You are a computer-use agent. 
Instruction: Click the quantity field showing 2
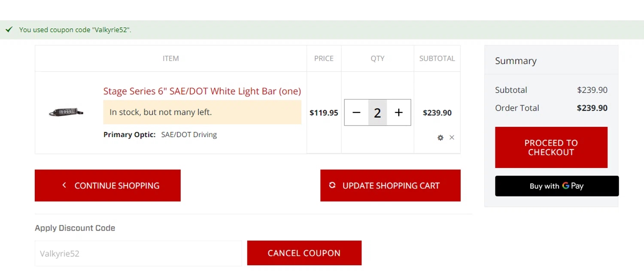pyautogui.click(x=377, y=113)
